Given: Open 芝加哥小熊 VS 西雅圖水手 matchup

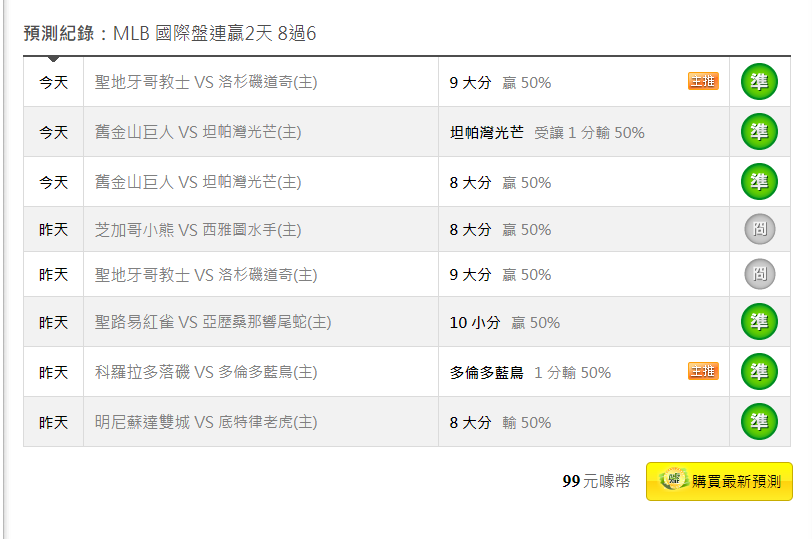Looking at the screenshot, I should [198, 229].
